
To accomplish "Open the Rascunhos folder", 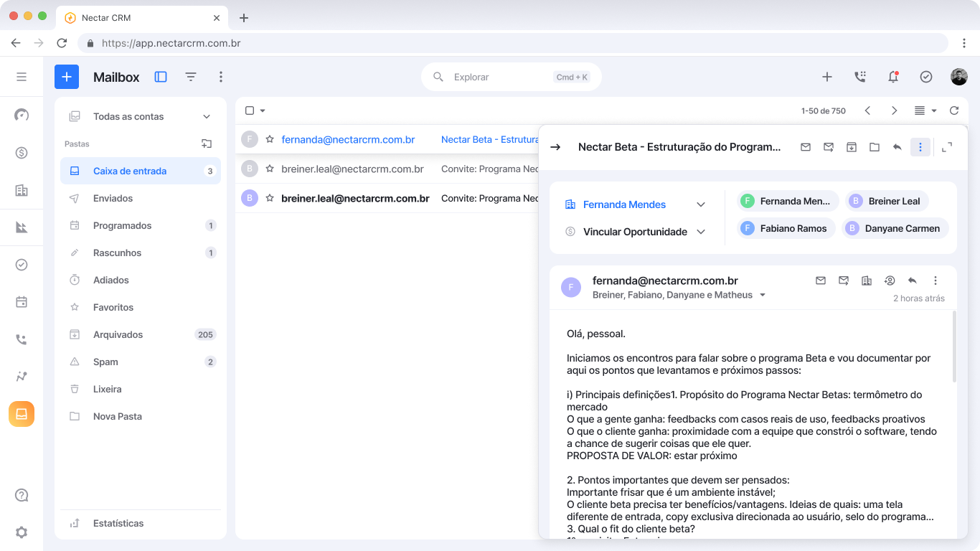I will pos(141,253).
